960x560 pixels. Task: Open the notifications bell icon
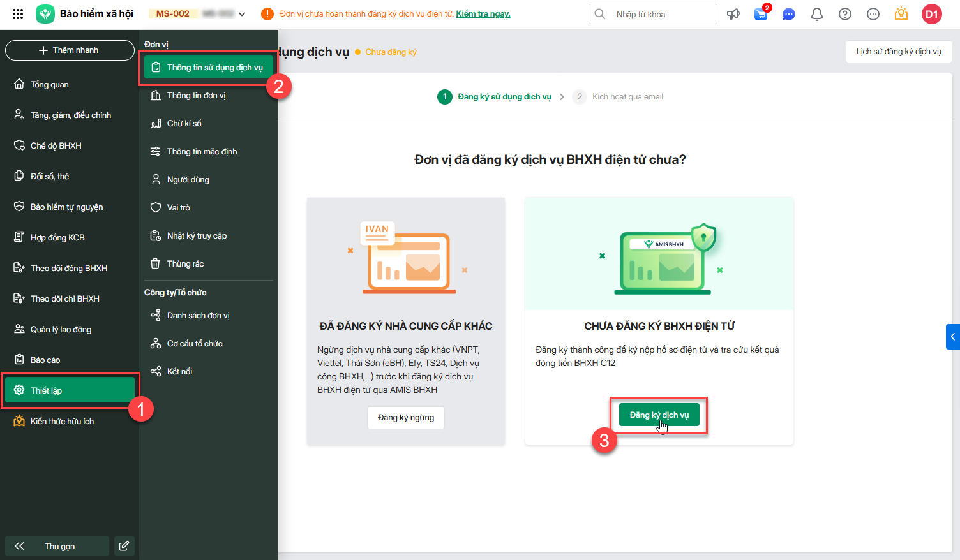click(817, 14)
